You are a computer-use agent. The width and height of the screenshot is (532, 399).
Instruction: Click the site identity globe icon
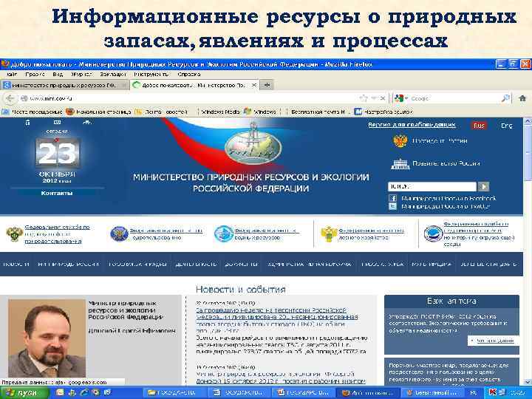(x=24, y=98)
